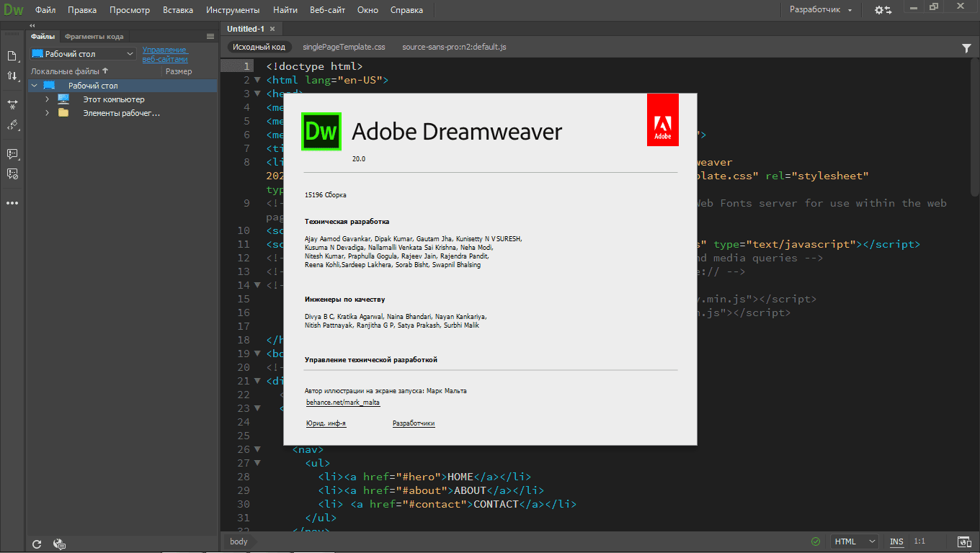Select the Исходный код related file

(x=259, y=47)
